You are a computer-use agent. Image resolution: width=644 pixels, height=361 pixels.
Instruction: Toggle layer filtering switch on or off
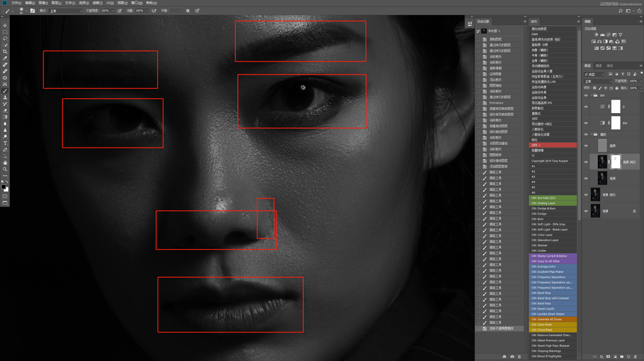click(641, 74)
